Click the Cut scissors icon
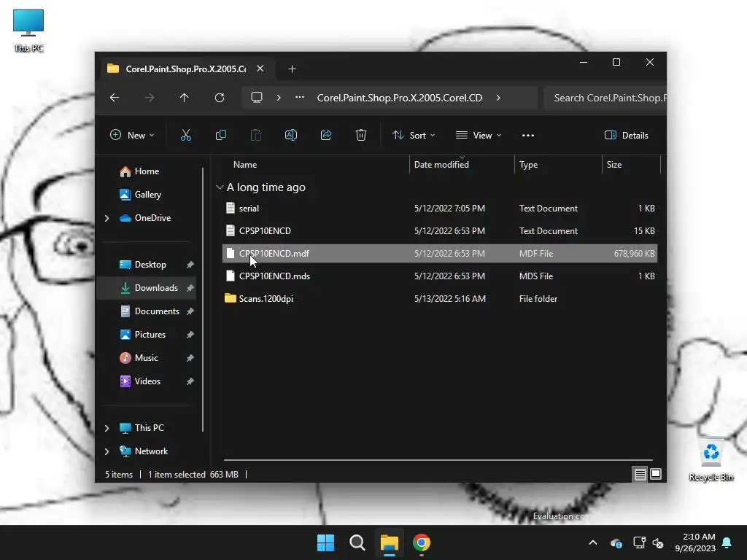This screenshot has height=560, width=747. (x=186, y=135)
